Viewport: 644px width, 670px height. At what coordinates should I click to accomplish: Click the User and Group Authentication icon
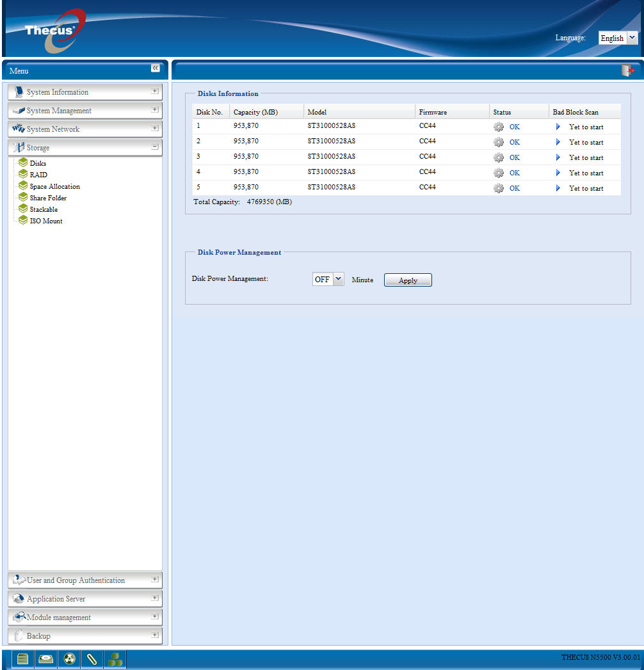(x=19, y=580)
